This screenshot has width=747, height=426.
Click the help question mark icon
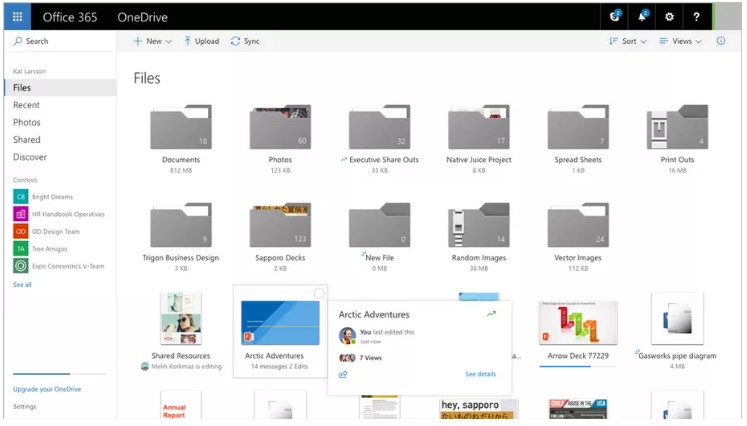point(696,17)
